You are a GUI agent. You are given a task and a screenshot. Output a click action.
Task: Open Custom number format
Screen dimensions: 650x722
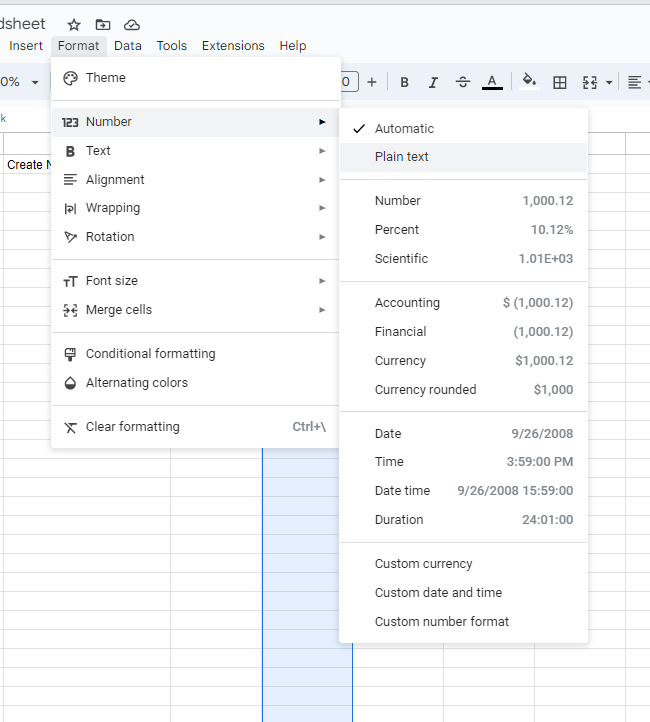(464, 622)
